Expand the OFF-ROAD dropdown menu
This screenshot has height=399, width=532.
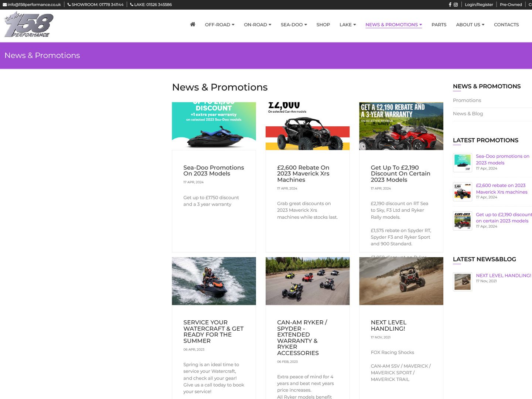pyautogui.click(x=219, y=25)
